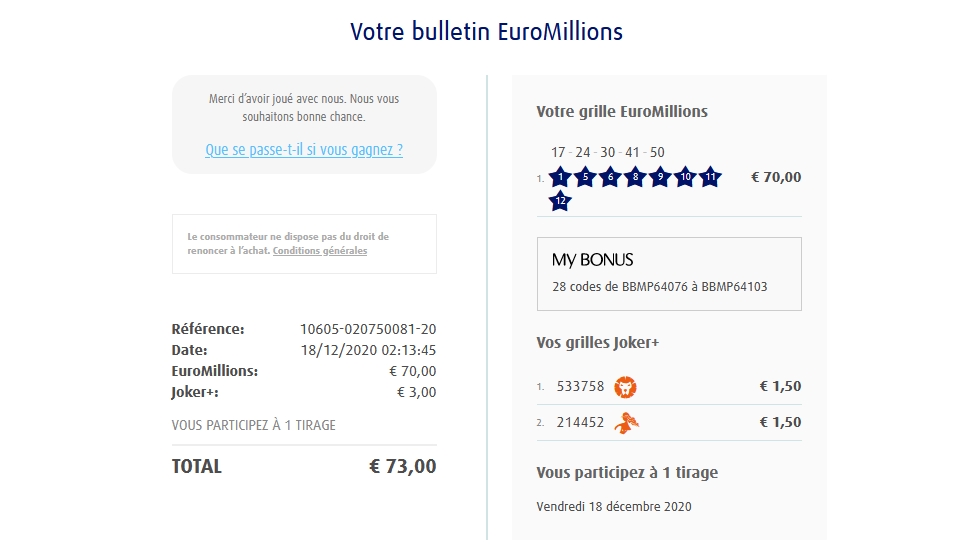Open the 'Conditions générales' link

click(320, 251)
